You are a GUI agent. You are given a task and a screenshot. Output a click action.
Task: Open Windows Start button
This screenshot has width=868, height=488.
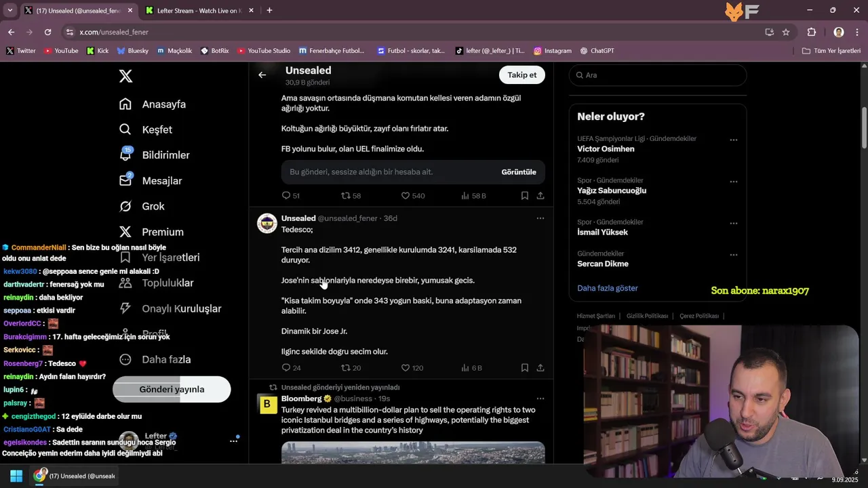[16, 476]
